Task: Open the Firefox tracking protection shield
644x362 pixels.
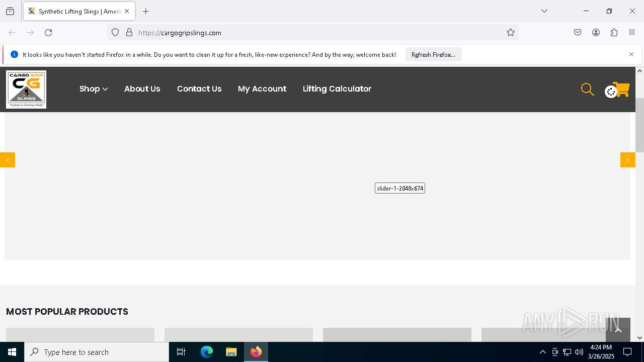Action: click(115, 33)
